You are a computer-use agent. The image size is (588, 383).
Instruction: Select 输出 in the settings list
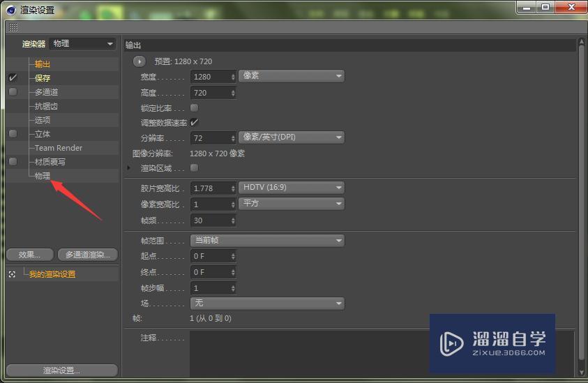[x=43, y=64]
